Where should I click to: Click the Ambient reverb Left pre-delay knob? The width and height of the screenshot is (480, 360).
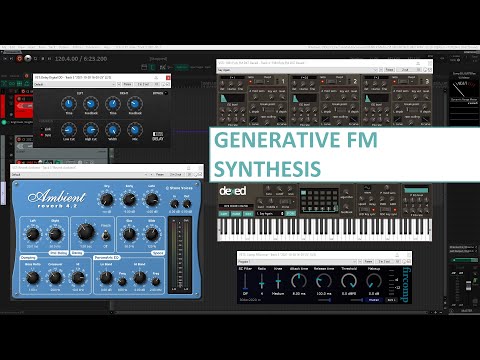(33, 234)
